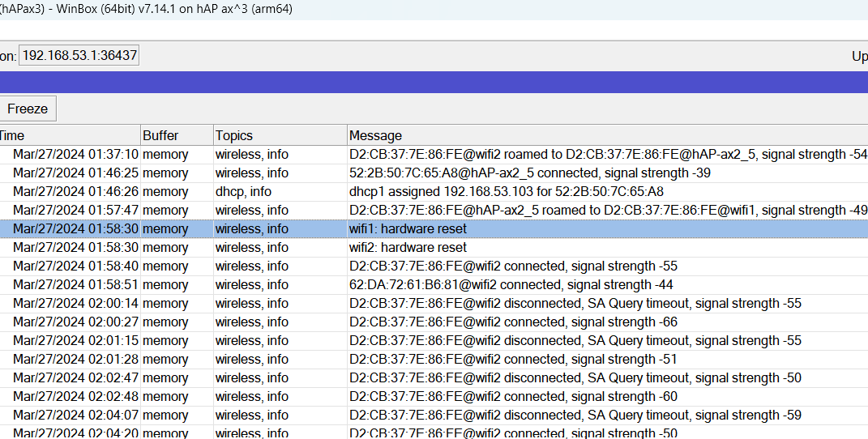Sort log by the Time column header
Viewport: 868px width, 439px height.
point(69,135)
